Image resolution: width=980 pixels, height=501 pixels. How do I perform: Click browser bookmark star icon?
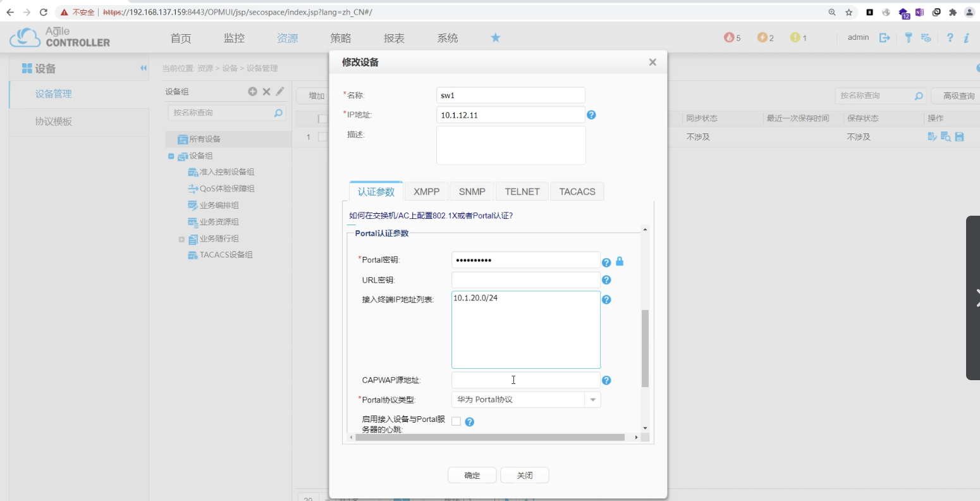[849, 12]
